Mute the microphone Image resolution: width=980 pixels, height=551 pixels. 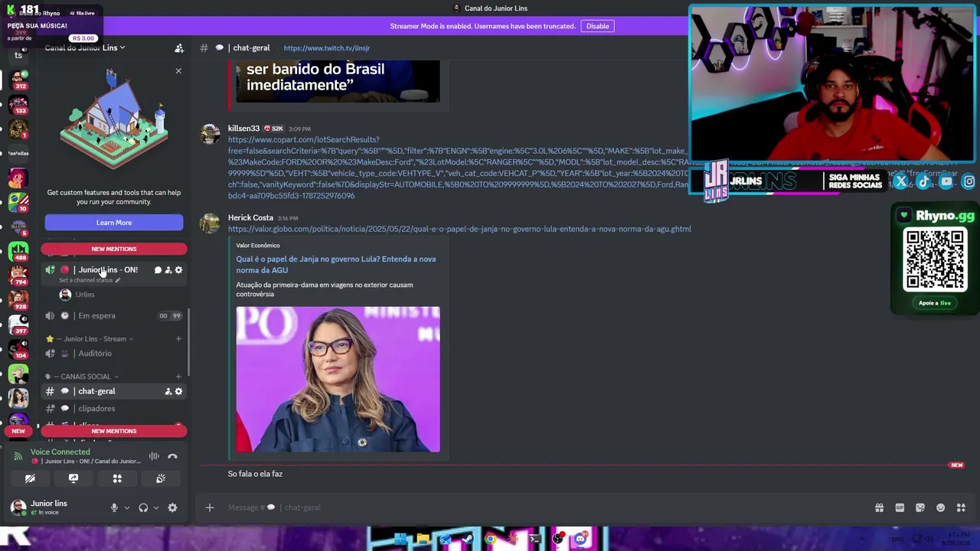pyautogui.click(x=114, y=507)
